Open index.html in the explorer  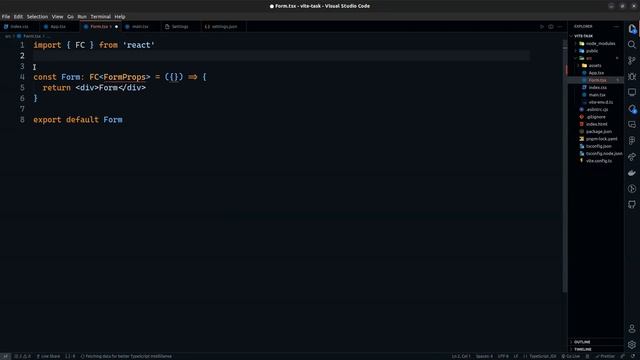coord(596,124)
